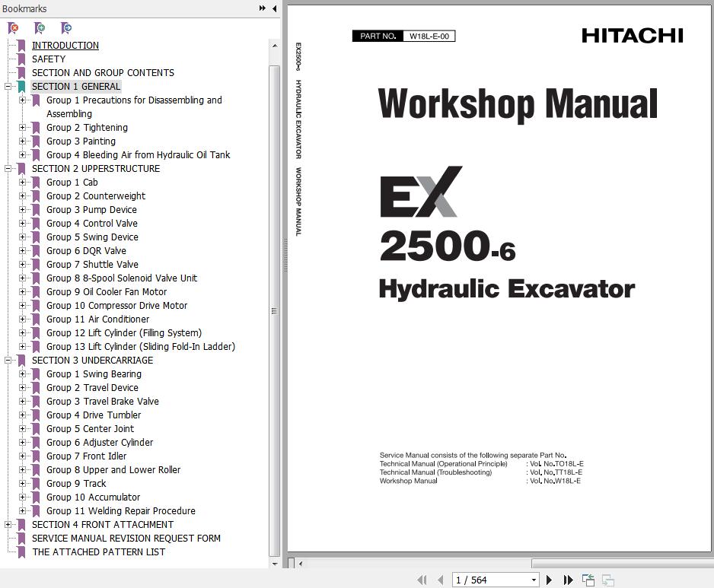Open THE ATTACHED PATTERN LIST bookmark

pyautogui.click(x=99, y=551)
